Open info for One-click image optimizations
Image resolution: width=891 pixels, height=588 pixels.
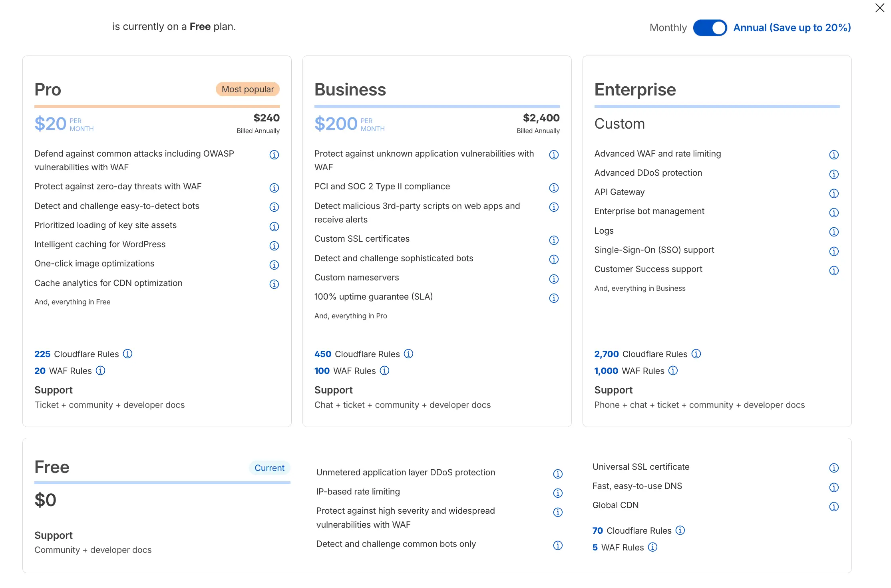[x=274, y=265]
